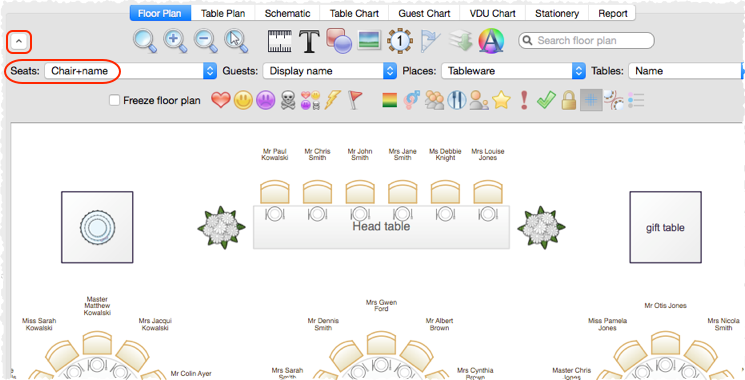
Task: Select the Text tool icon
Action: click(x=309, y=41)
